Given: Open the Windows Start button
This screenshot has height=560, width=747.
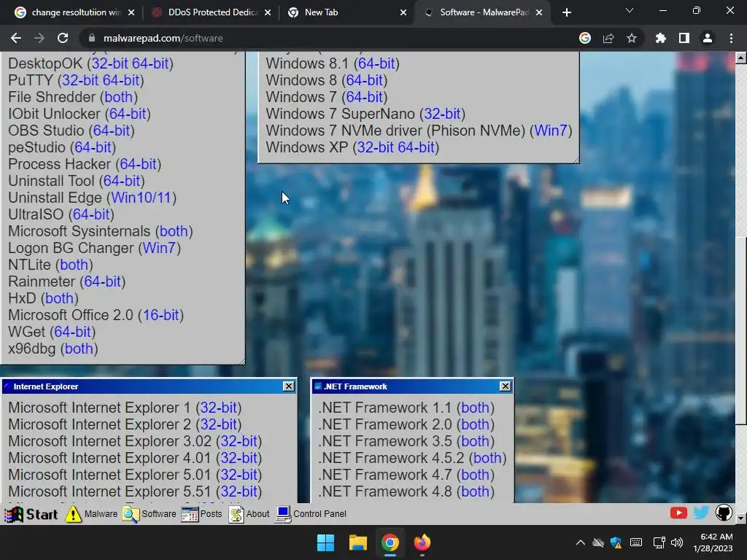Looking at the screenshot, I should coord(326,542).
